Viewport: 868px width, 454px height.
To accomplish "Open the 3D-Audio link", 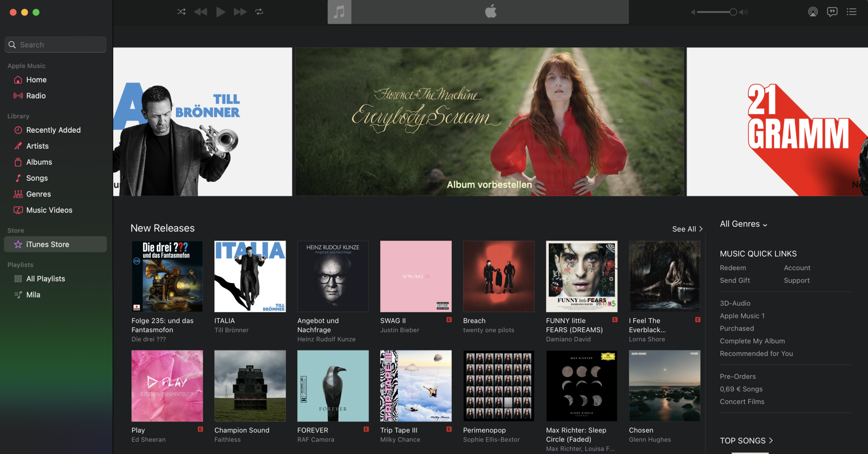I will point(735,304).
